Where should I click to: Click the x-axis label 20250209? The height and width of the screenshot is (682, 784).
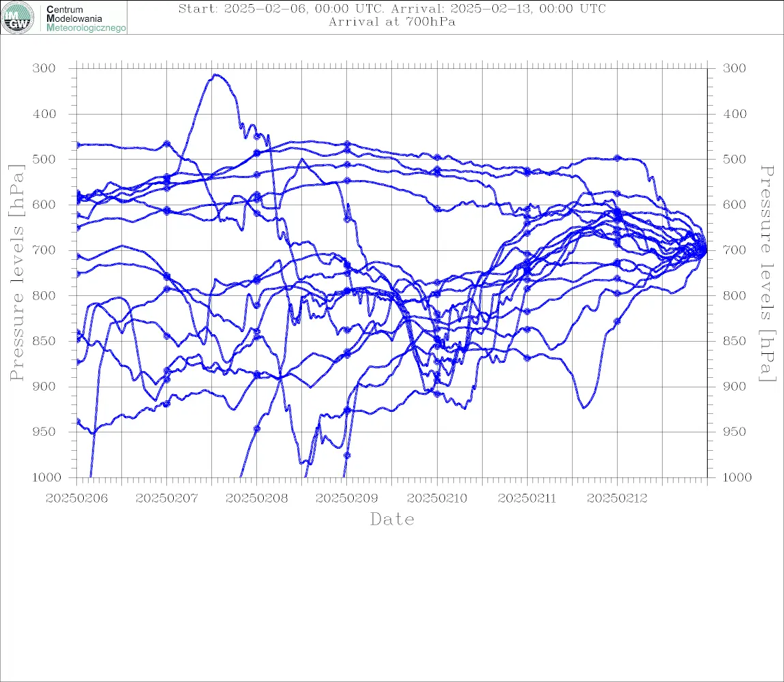(346, 499)
